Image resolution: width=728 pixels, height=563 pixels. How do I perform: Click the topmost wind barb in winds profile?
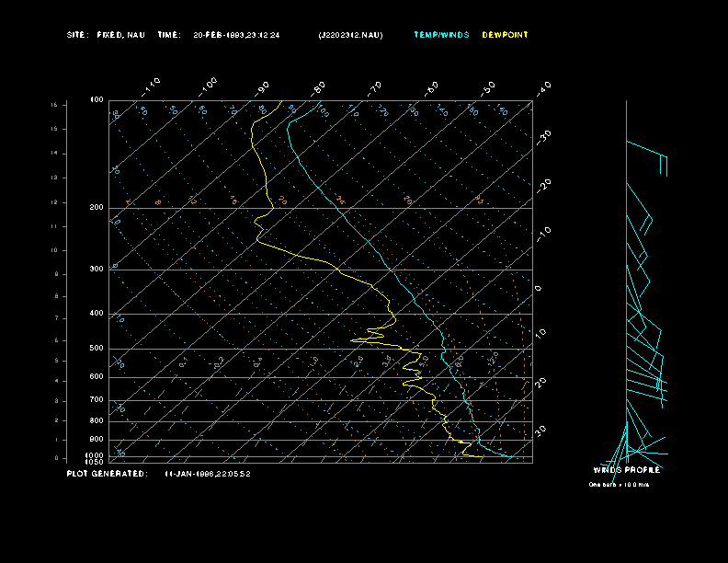pyautogui.click(x=647, y=150)
